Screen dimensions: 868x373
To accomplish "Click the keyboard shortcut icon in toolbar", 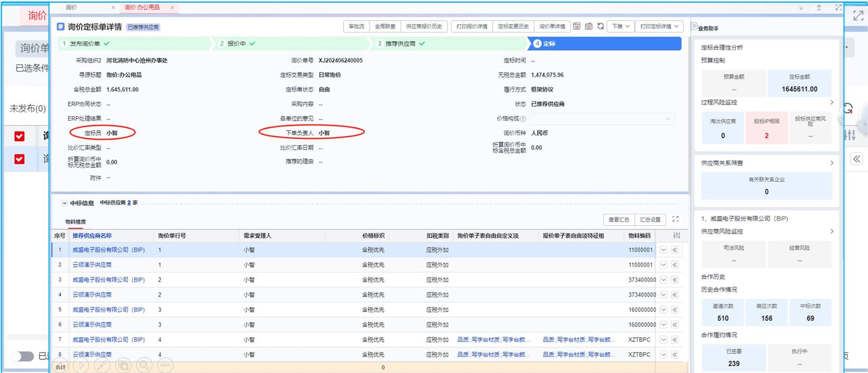I will (x=588, y=26).
